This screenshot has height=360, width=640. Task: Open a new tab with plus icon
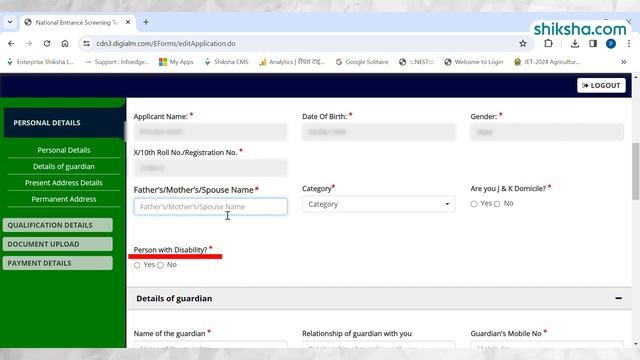click(x=146, y=22)
